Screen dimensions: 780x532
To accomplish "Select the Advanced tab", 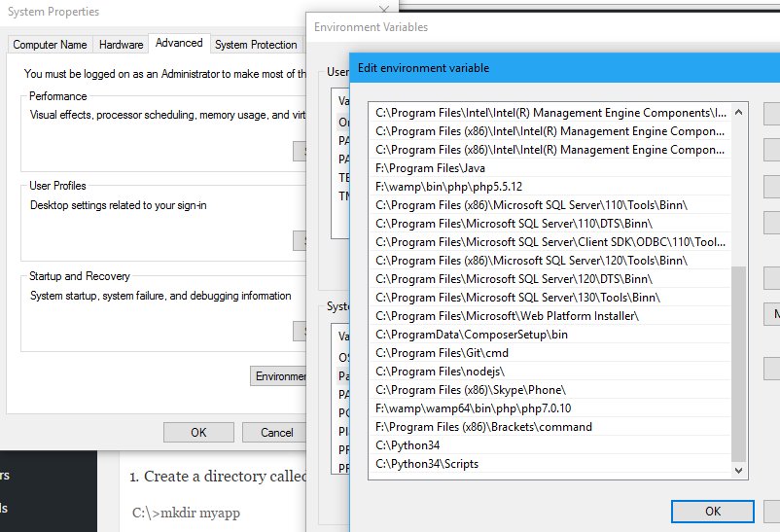I will (179, 43).
